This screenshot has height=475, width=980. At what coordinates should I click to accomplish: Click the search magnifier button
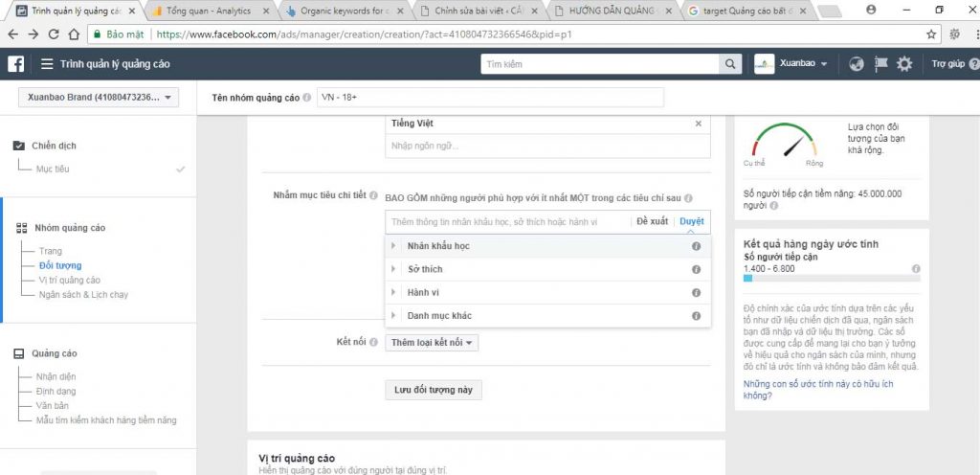(729, 64)
